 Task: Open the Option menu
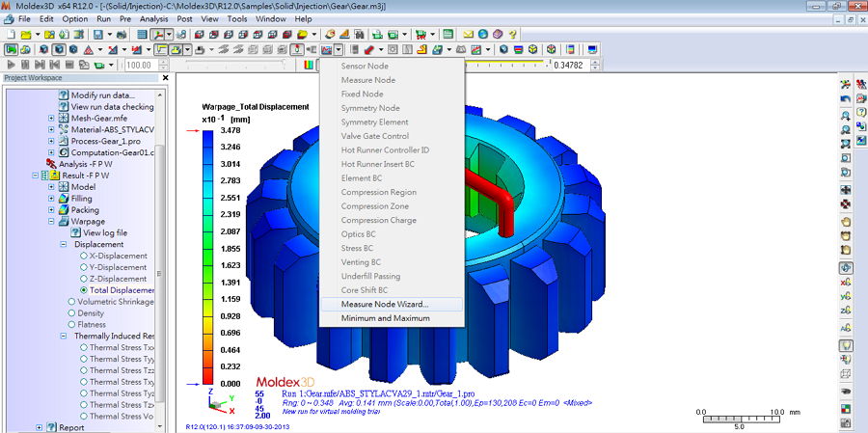click(74, 19)
